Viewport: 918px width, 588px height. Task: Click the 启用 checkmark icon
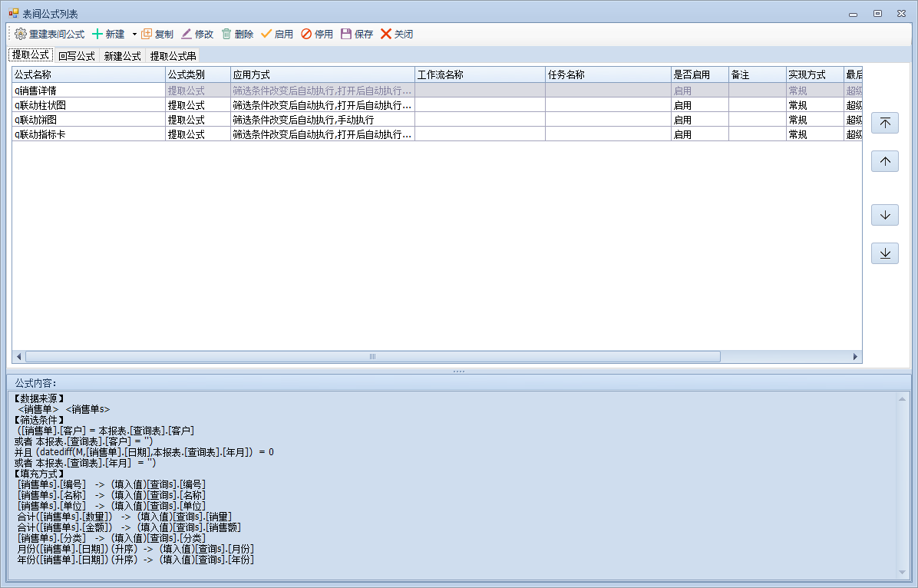(266, 34)
